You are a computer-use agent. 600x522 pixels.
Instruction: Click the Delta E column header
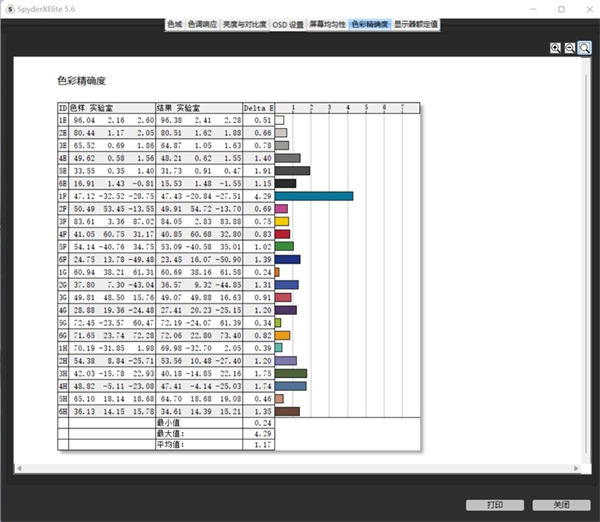click(x=258, y=108)
